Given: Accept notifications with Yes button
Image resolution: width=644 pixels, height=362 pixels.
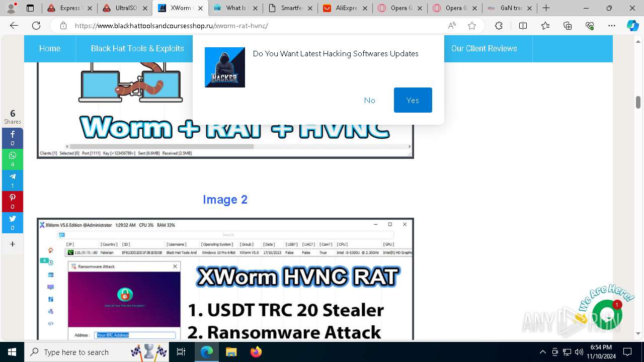Looking at the screenshot, I should pos(413,100).
